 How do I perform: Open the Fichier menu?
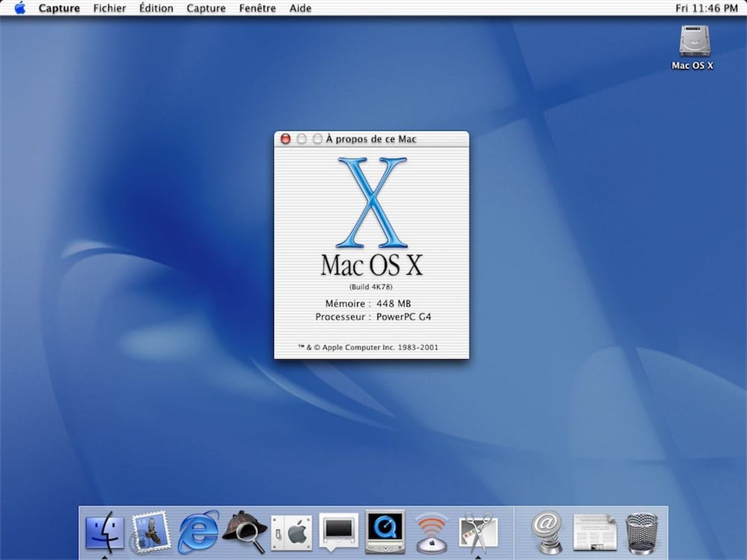tap(109, 8)
